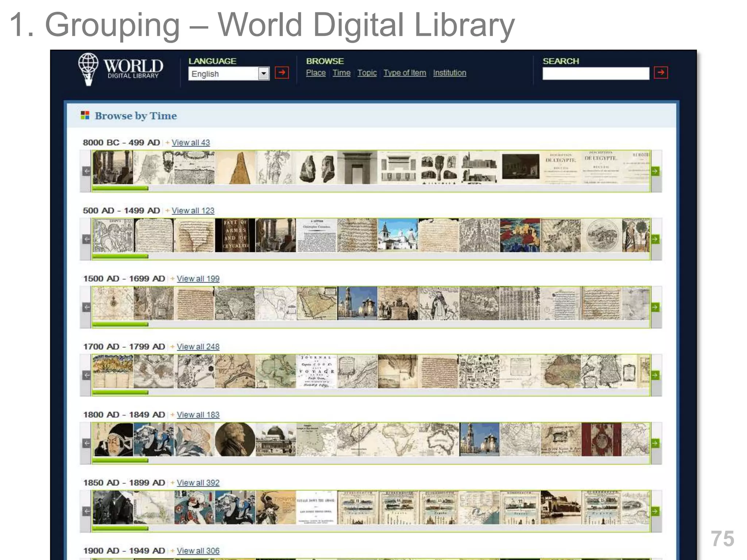Browse by Institution
Image resolution: width=747 pixels, height=560 pixels.
(x=450, y=73)
